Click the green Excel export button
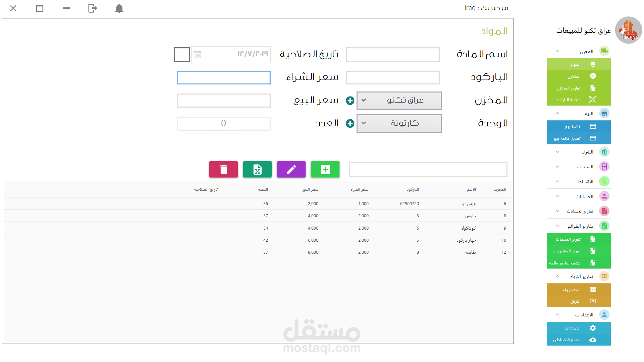 pos(257,170)
